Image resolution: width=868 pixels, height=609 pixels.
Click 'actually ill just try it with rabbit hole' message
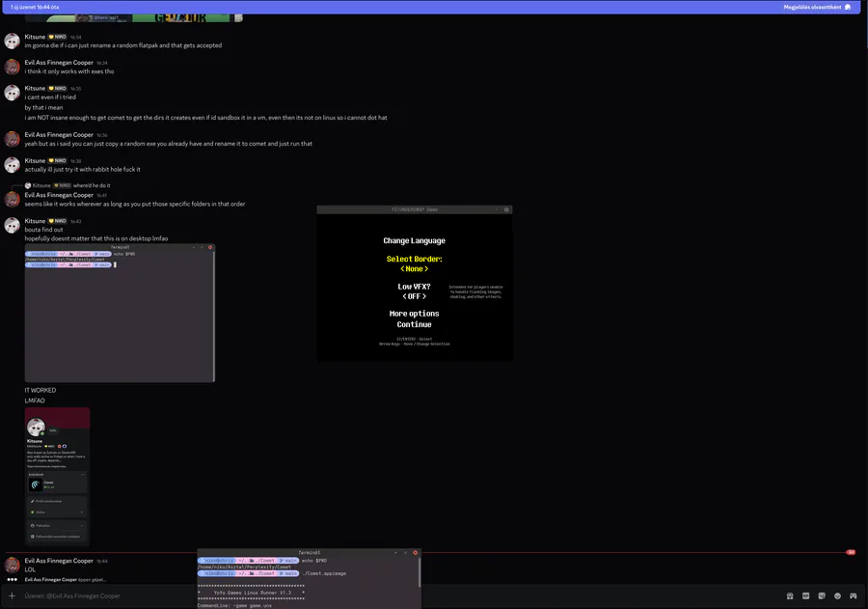[x=83, y=170]
